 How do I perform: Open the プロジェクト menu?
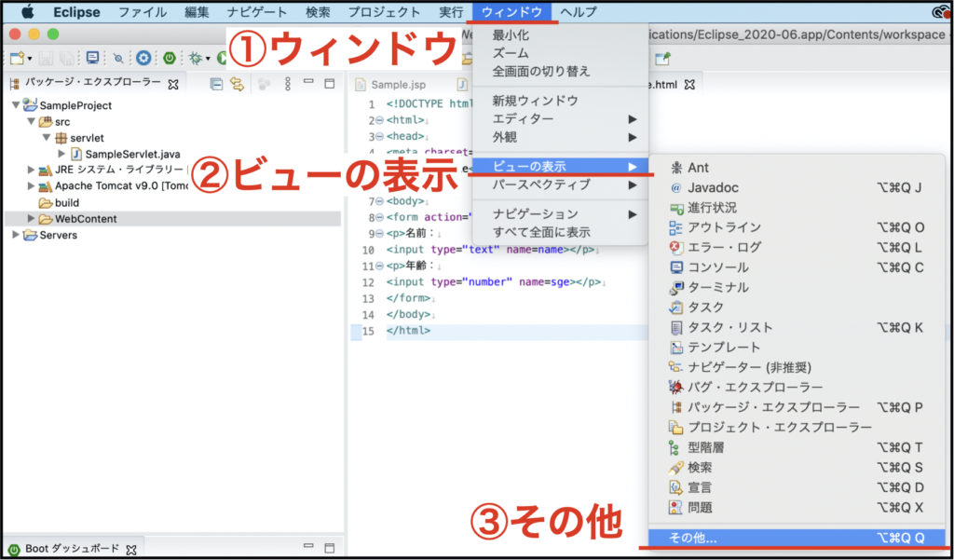click(384, 12)
